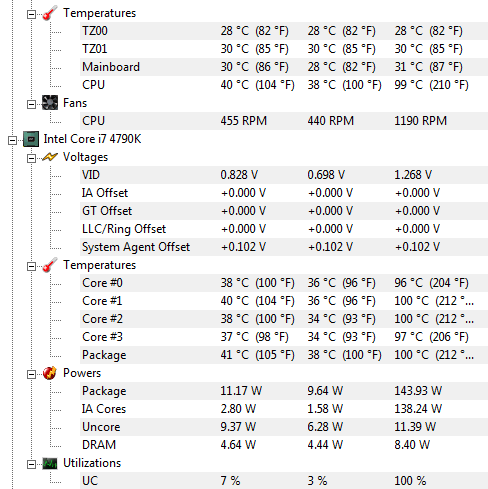
Task: Click the thermometer icon beside CPU core Temperatures
Action: (x=50, y=265)
